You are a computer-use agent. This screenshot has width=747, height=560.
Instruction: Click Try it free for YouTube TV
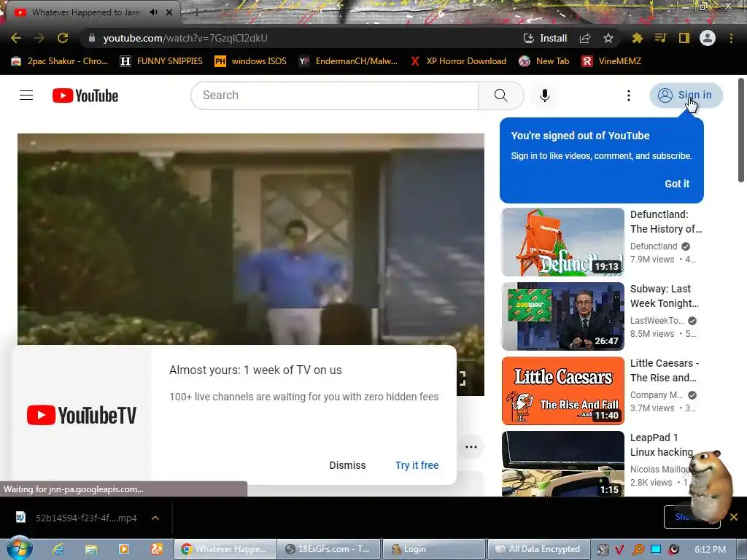tap(417, 465)
